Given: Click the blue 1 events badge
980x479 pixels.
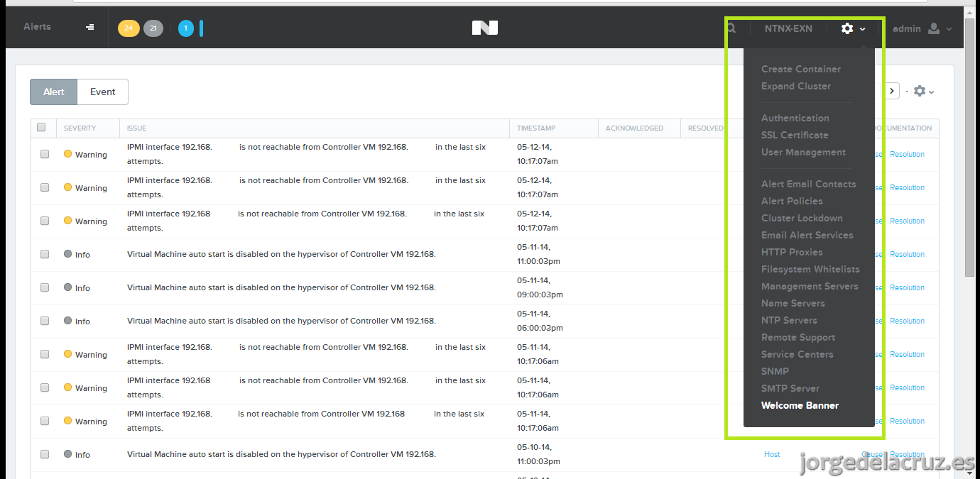Looking at the screenshot, I should pyautogui.click(x=186, y=28).
